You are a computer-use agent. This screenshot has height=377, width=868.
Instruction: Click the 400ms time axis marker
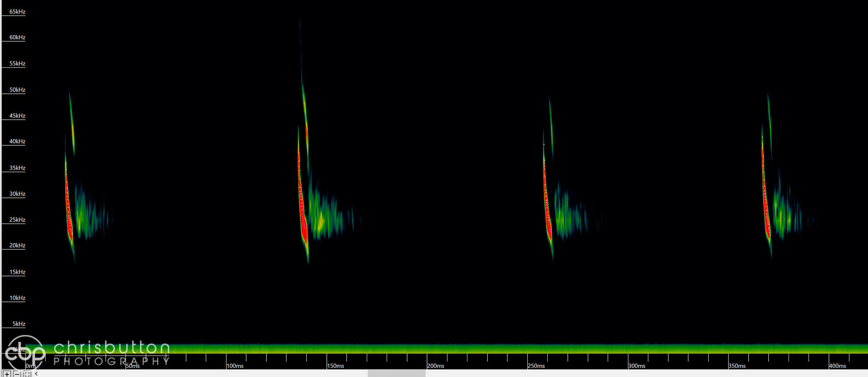(838, 366)
